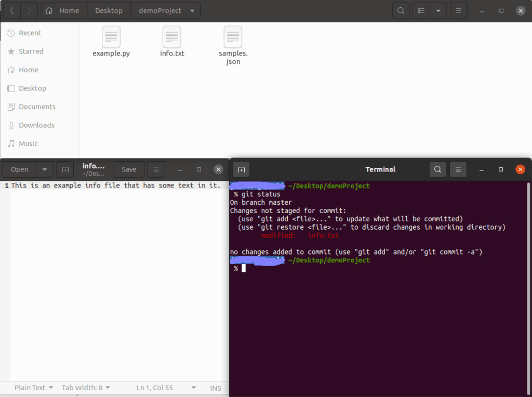The width and height of the screenshot is (532, 397).
Task: Close the text editor window
Action: pyautogui.click(x=219, y=169)
